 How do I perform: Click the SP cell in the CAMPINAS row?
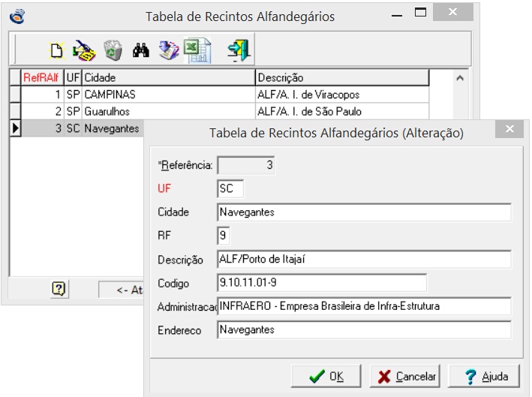[73, 95]
